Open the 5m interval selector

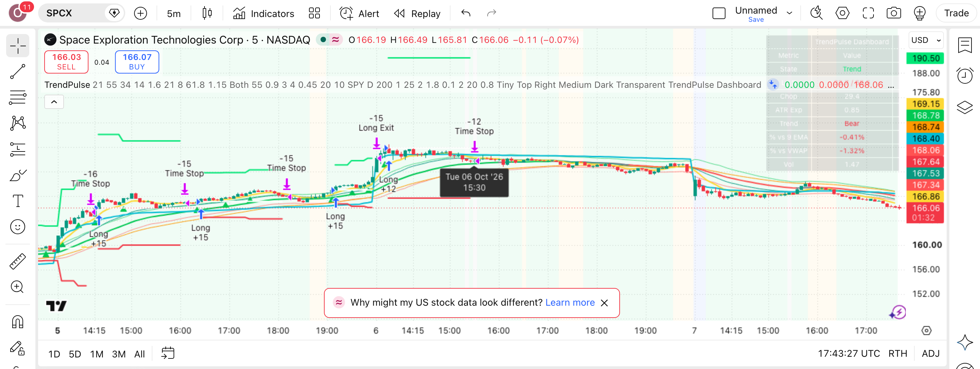pyautogui.click(x=174, y=14)
